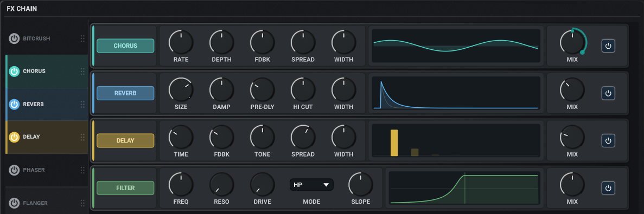Click the Delay FDBK knob
644x214 pixels.
pyautogui.click(x=222, y=137)
